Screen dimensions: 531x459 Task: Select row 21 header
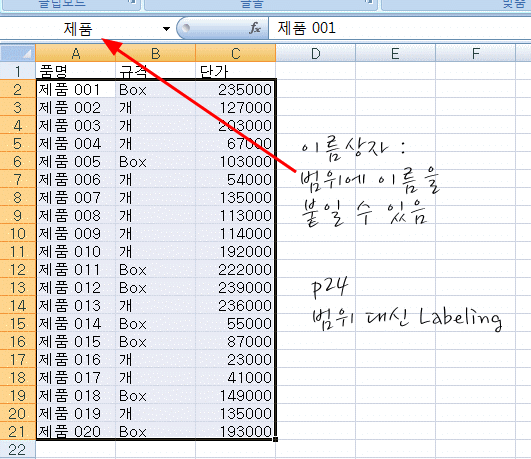coord(18,431)
